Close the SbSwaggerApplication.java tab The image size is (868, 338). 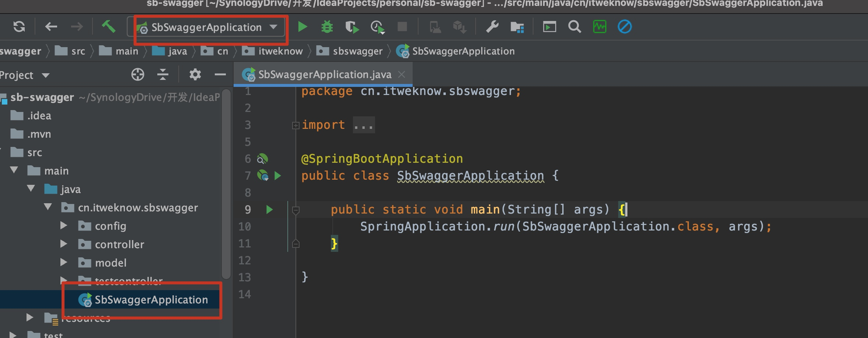(402, 75)
